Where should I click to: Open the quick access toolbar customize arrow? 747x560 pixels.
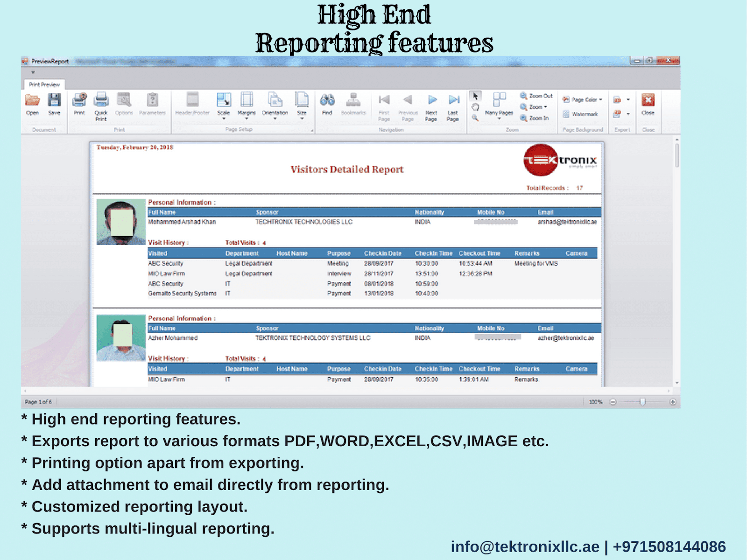33,72
